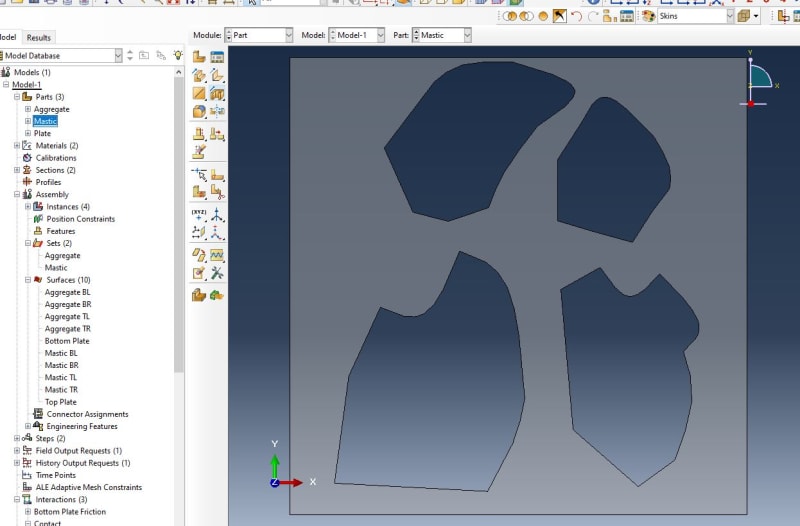Click the wave-pattern tool icon in toolbox

pos(217,255)
